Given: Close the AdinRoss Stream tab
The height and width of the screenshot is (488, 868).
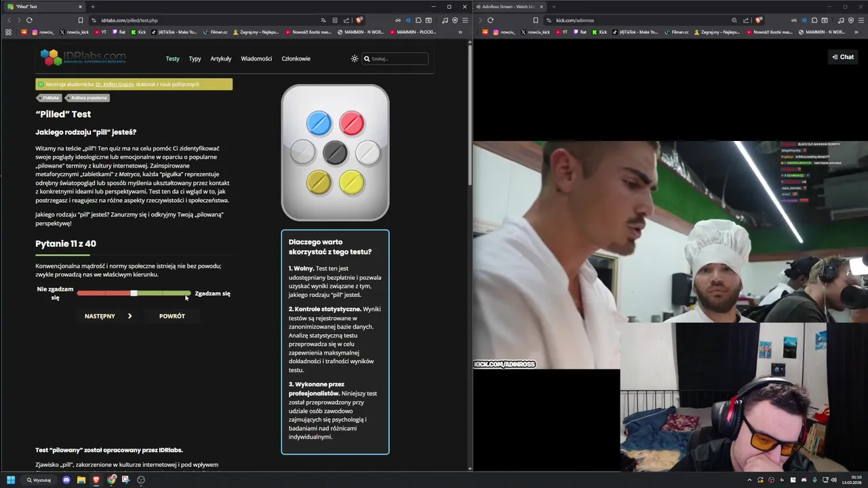Looking at the screenshot, I should (x=541, y=7).
